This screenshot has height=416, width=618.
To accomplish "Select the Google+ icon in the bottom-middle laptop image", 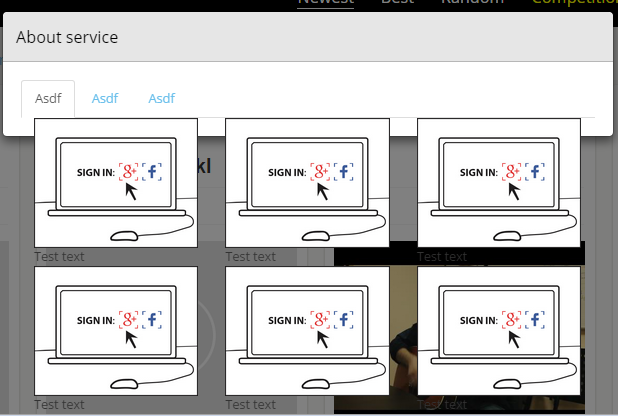I will (x=320, y=320).
